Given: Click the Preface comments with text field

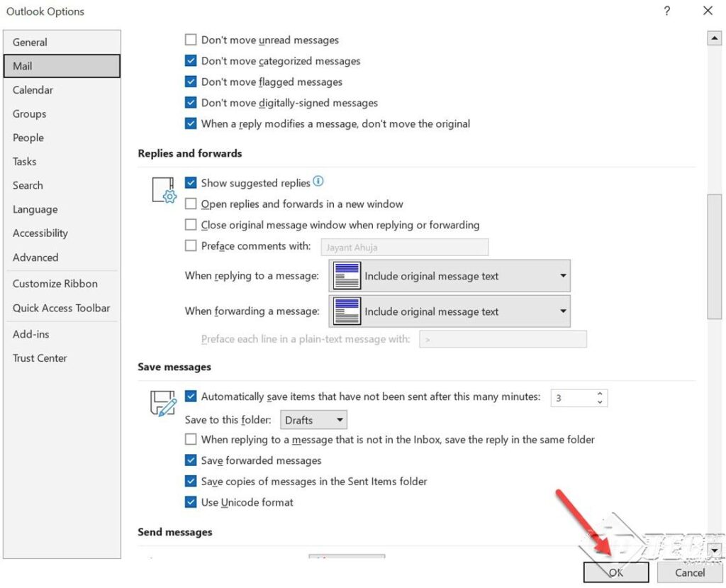Looking at the screenshot, I should coord(404,247).
